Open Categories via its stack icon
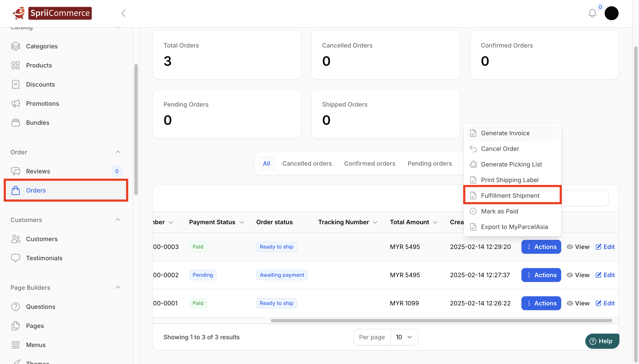The width and height of the screenshot is (639, 364). (x=15, y=46)
